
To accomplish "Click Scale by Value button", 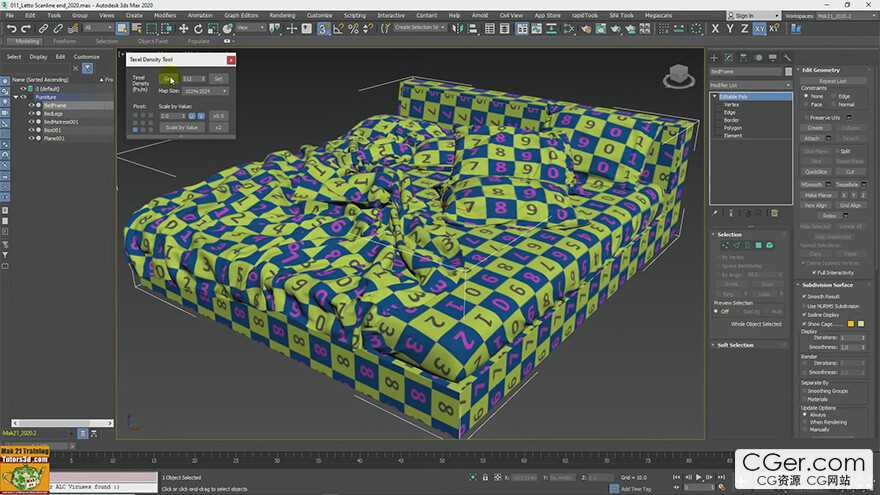I will click(182, 127).
